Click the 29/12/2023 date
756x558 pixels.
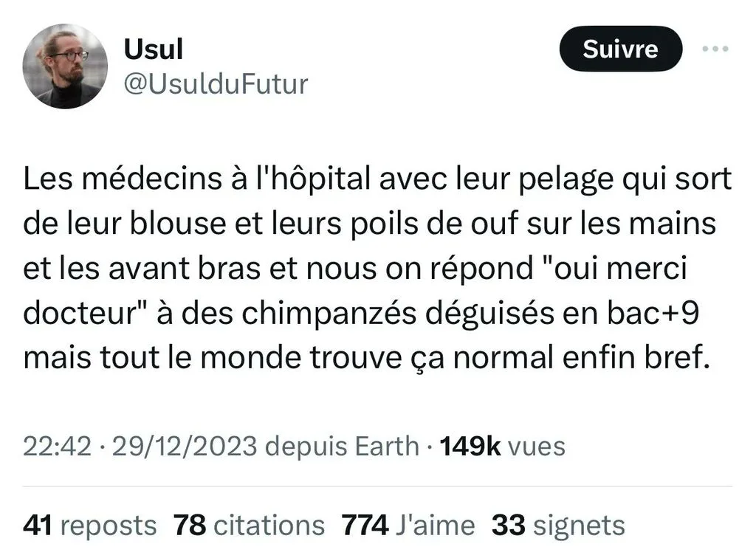click(185, 446)
